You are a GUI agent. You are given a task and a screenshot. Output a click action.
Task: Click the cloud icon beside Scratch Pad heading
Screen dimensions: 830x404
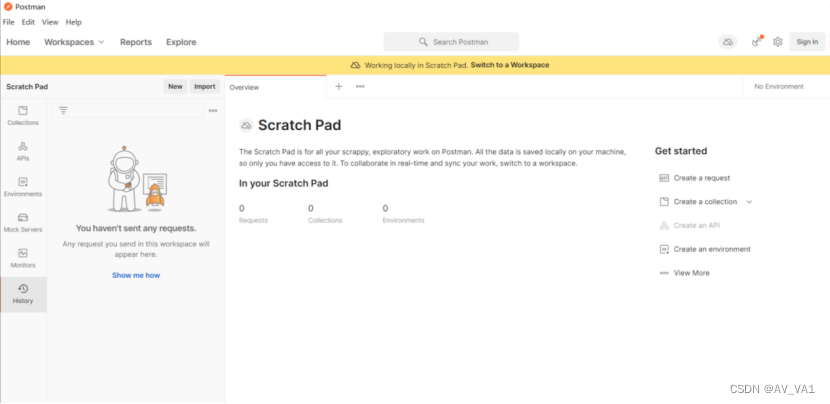246,125
